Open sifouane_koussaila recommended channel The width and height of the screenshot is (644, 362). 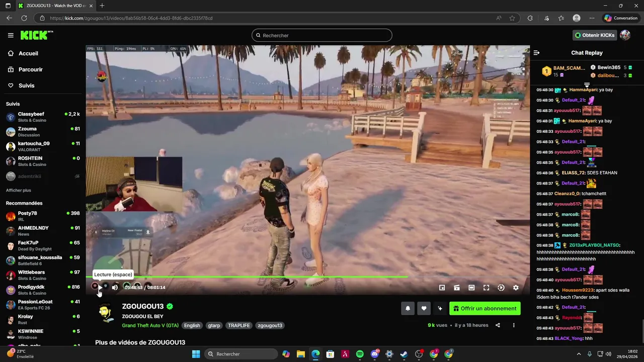pos(43,260)
